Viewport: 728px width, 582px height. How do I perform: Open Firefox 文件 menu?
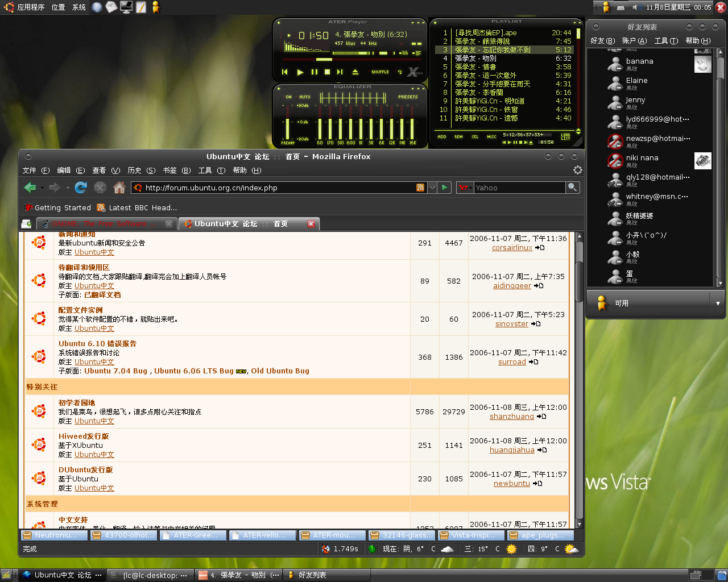tap(36, 171)
